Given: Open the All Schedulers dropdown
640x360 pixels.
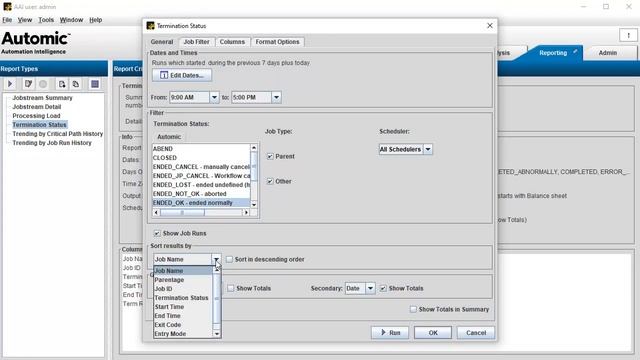Looking at the screenshot, I should [428, 149].
